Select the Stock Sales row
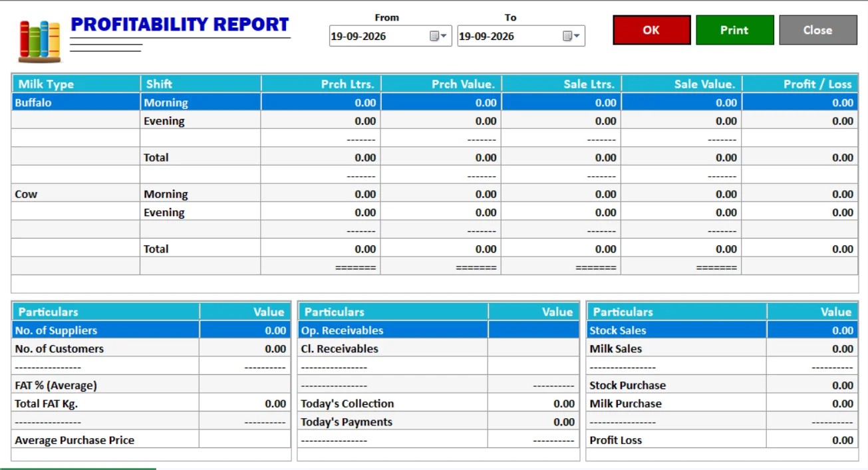 (722, 330)
